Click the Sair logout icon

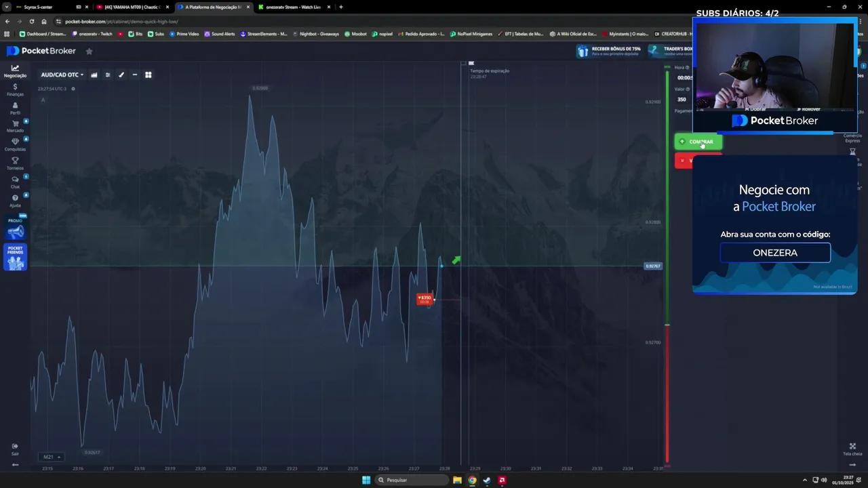[15, 449]
